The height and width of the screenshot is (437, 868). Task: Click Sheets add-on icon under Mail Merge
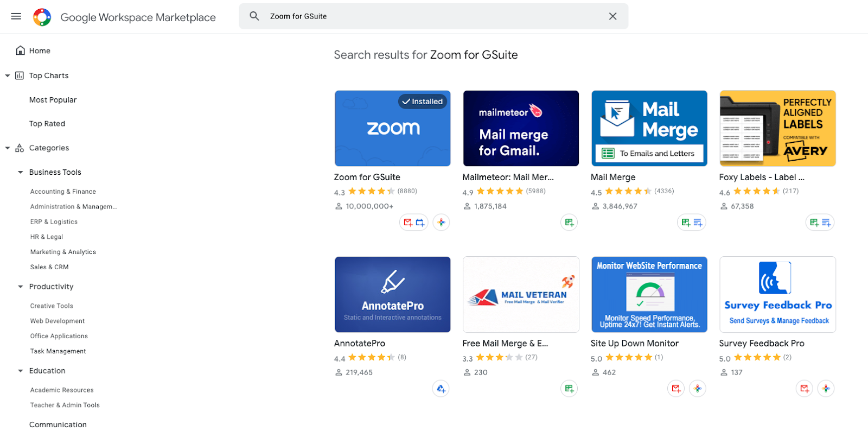(x=686, y=223)
